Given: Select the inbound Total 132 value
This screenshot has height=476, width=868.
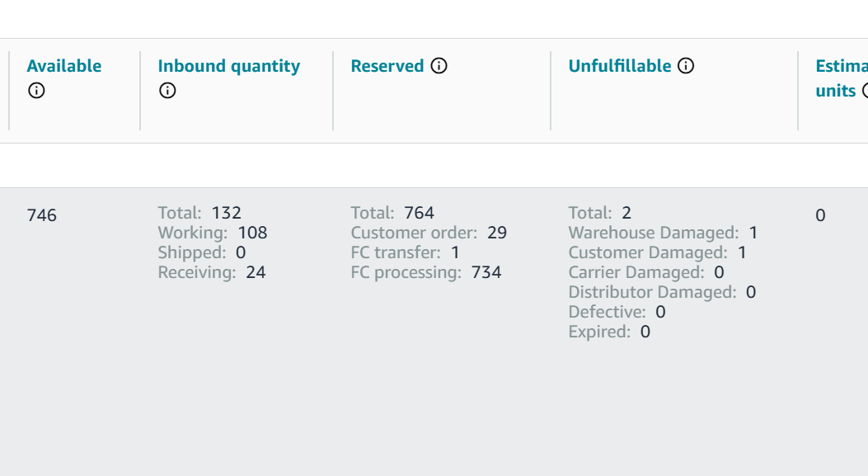Looking at the screenshot, I should [x=227, y=213].
